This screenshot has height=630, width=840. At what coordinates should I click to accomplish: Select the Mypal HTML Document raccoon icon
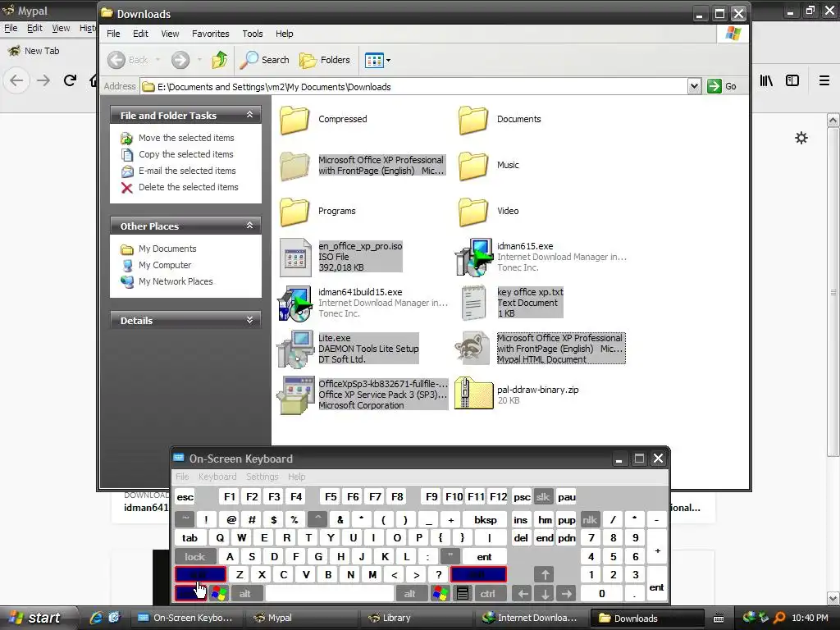coord(472,349)
